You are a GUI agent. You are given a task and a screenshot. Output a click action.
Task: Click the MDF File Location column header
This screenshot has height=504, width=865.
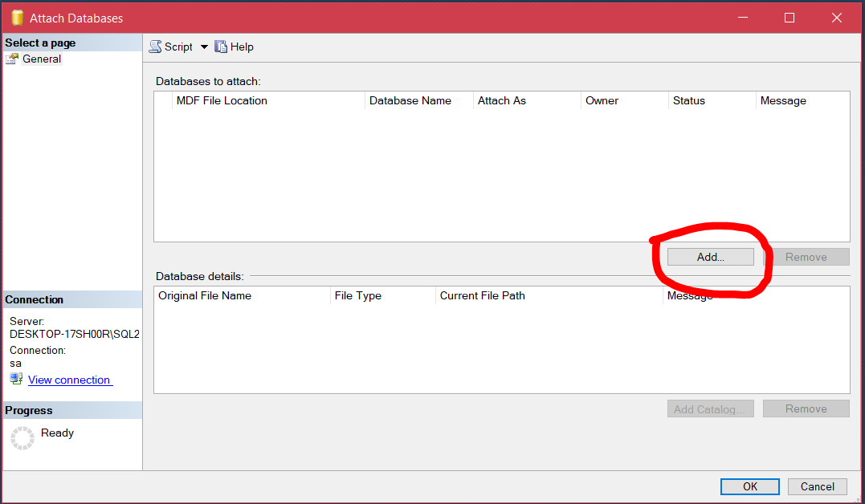[269, 101]
